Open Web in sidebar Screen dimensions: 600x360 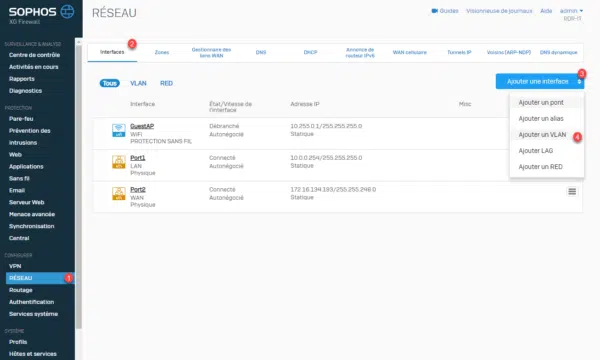pyautogui.click(x=15, y=155)
